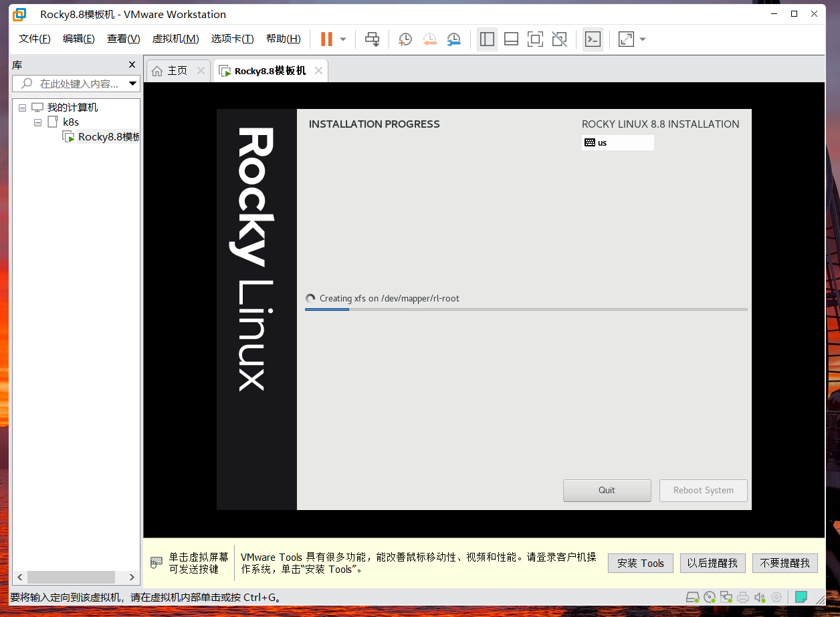Collapse the 我的计算机 tree node
Viewport: 840px width, 617px height.
click(22, 108)
